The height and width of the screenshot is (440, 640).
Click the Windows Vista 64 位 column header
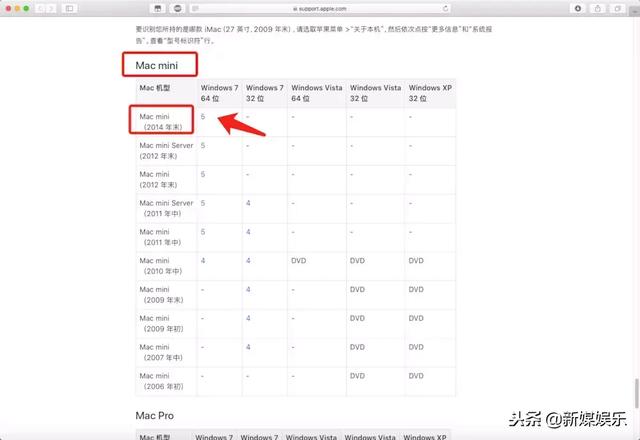click(317, 93)
